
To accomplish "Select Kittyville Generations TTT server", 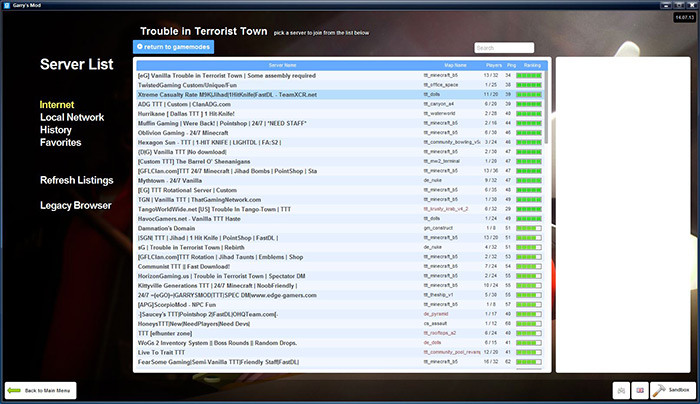I will pyautogui.click(x=340, y=286).
